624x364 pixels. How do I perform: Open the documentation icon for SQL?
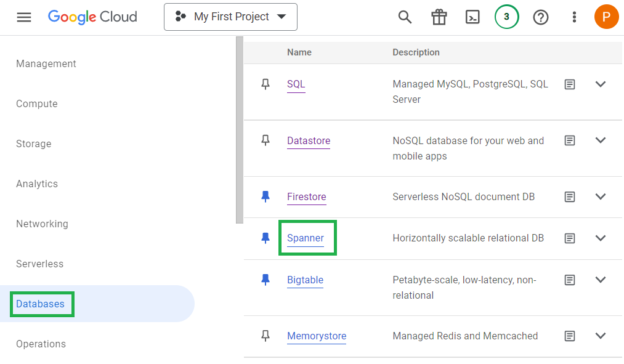tap(570, 84)
